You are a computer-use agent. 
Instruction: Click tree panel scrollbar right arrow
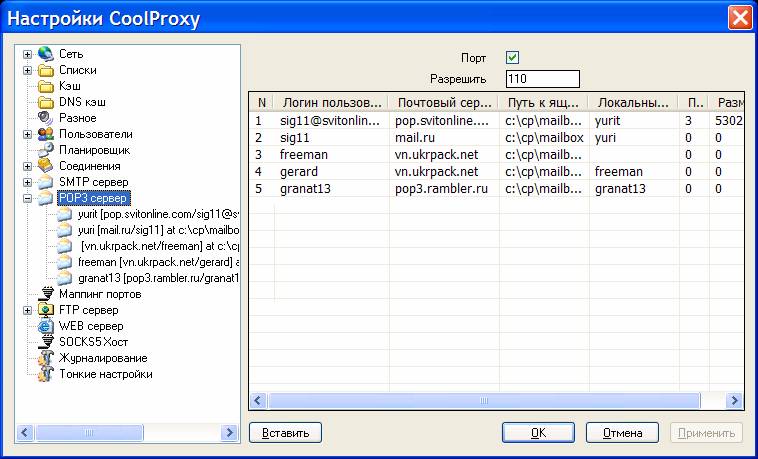229,432
